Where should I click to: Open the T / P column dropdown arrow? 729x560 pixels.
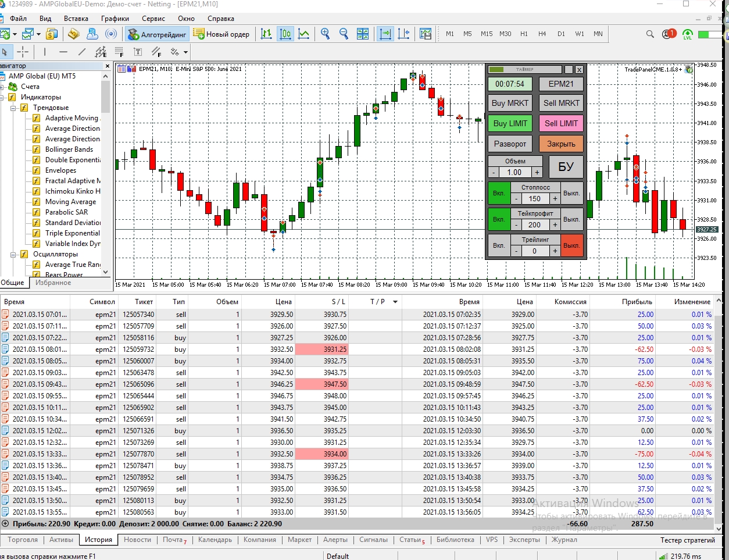tap(395, 302)
